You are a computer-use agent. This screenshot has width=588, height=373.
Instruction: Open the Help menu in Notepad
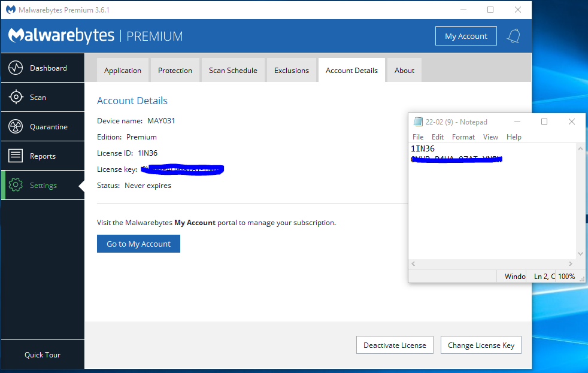(514, 137)
